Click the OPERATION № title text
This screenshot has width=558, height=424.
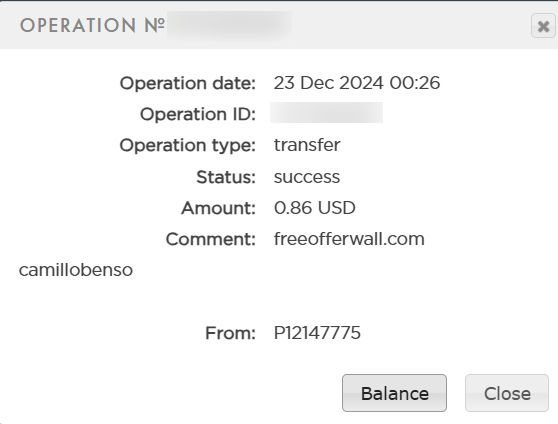(92, 25)
